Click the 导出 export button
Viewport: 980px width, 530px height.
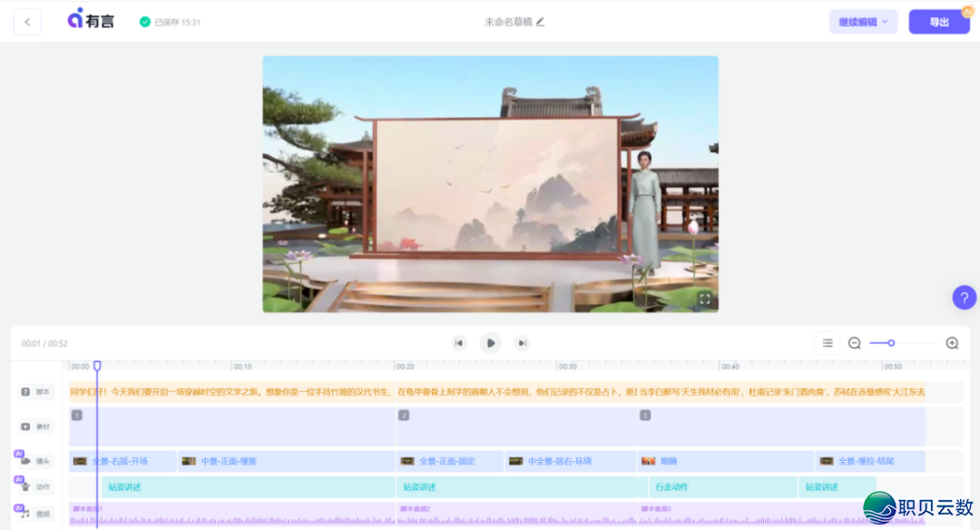pos(939,21)
